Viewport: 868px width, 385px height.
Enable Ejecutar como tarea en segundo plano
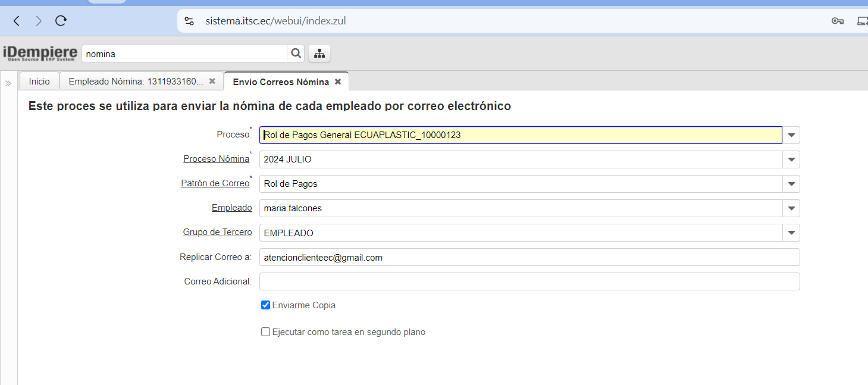266,332
